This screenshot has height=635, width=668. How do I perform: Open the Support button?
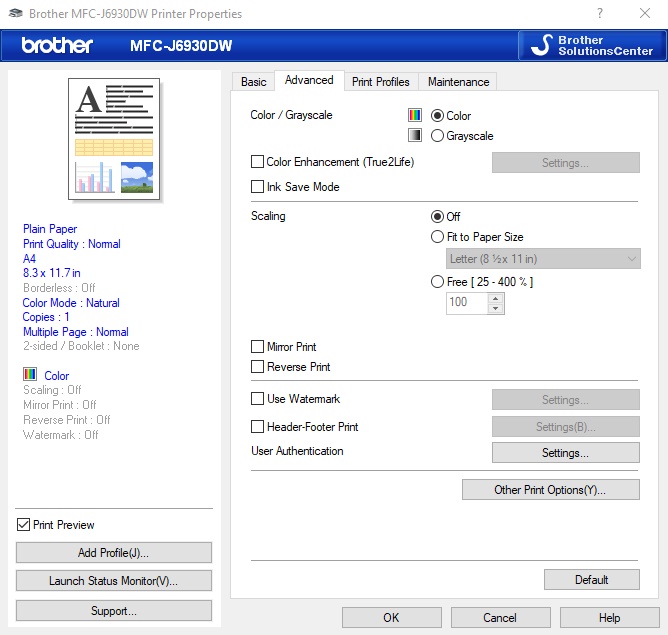(114, 611)
